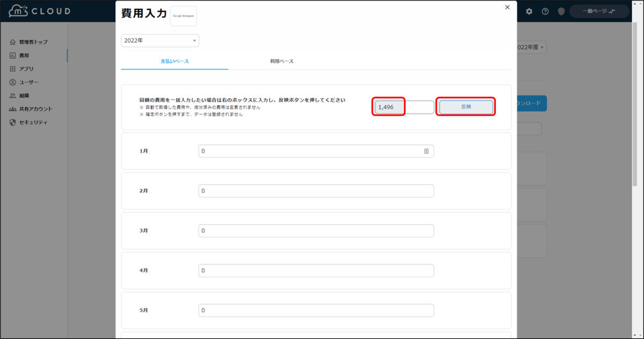The height and width of the screenshot is (339, 644).
Task: Click the note 自動で取得した費用や、按分済みの費用は変更されません
Action: pos(200,107)
